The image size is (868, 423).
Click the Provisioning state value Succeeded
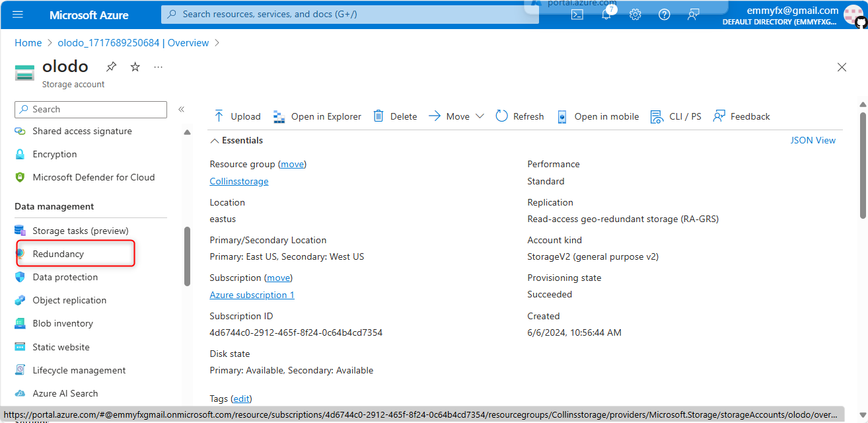pos(550,294)
